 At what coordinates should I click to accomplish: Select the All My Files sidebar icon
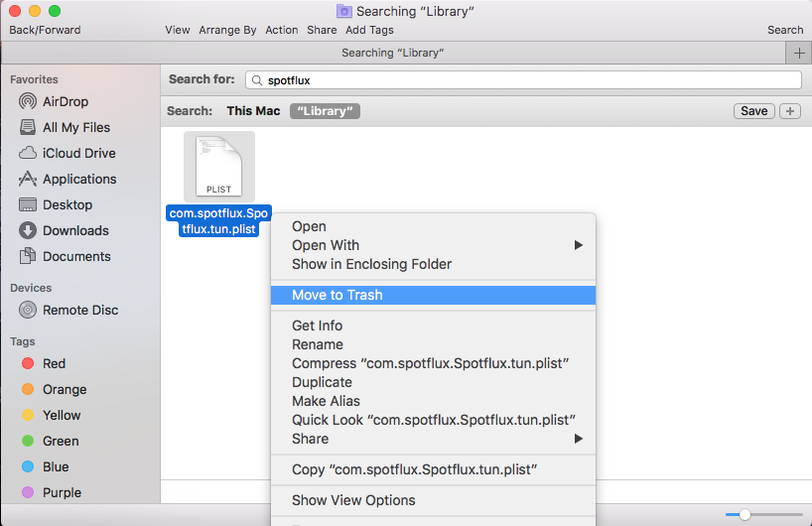point(28,127)
